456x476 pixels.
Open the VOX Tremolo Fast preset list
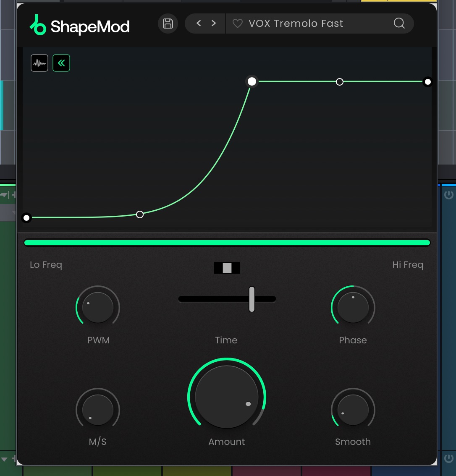coord(296,24)
